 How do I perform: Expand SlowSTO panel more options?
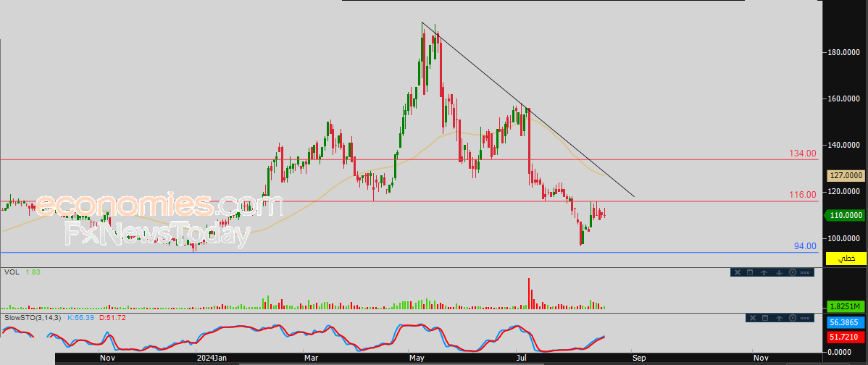click(806, 318)
